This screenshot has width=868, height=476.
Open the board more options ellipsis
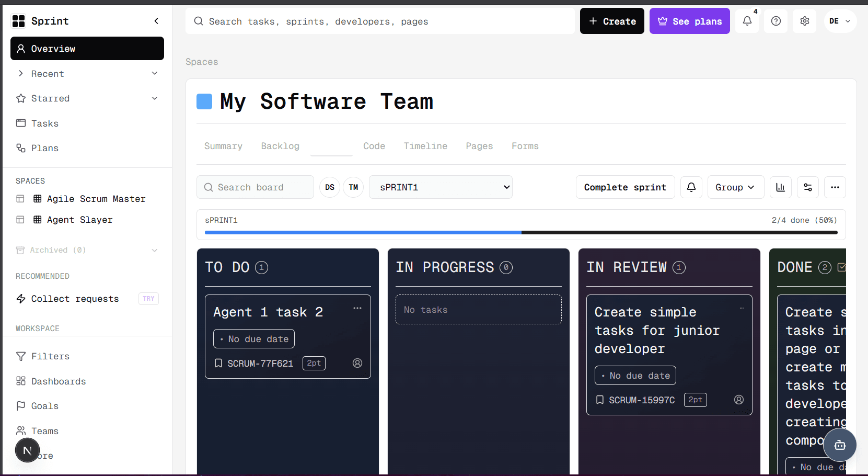835,187
